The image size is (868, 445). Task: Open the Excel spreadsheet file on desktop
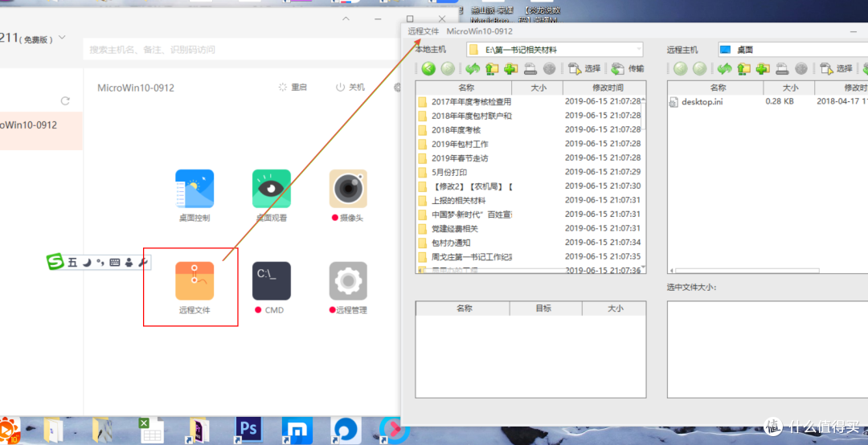(x=150, y=431)
